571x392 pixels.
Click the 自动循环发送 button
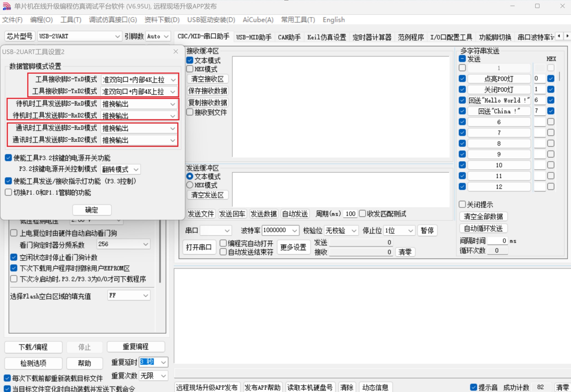pos(483,228)
